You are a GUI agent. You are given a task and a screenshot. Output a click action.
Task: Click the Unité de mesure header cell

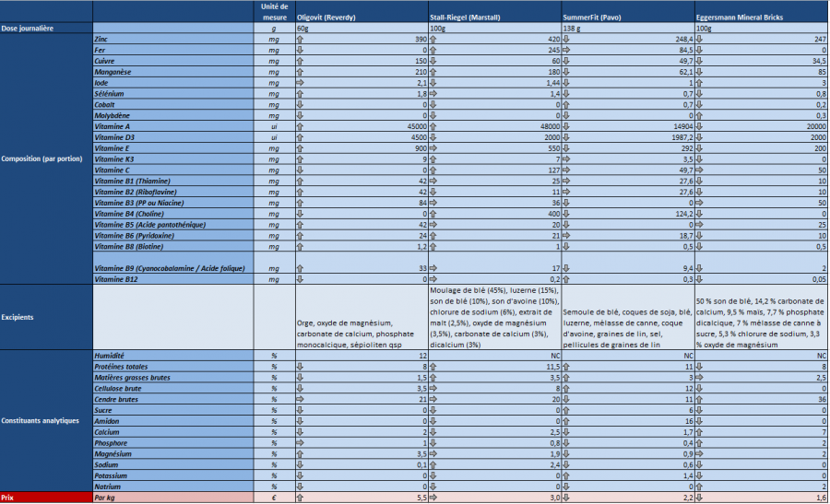click(x=275, y=12)
